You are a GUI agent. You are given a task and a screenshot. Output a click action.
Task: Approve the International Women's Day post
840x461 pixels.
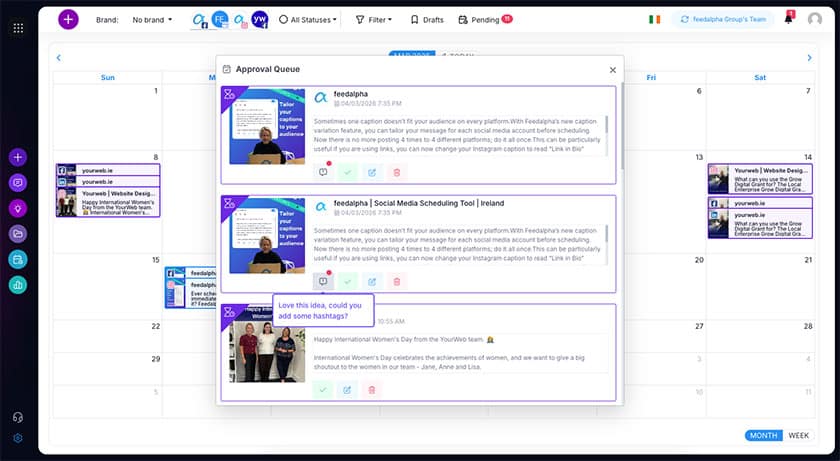tap(322, 390)
